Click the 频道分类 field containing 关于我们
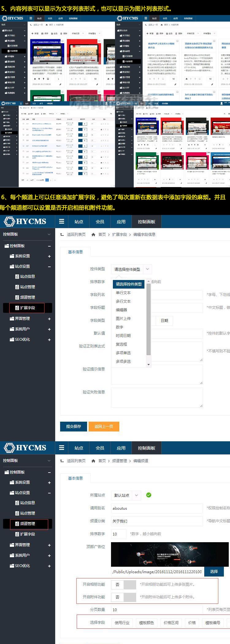Screen dimensions: 230x644 click(157, 521)
